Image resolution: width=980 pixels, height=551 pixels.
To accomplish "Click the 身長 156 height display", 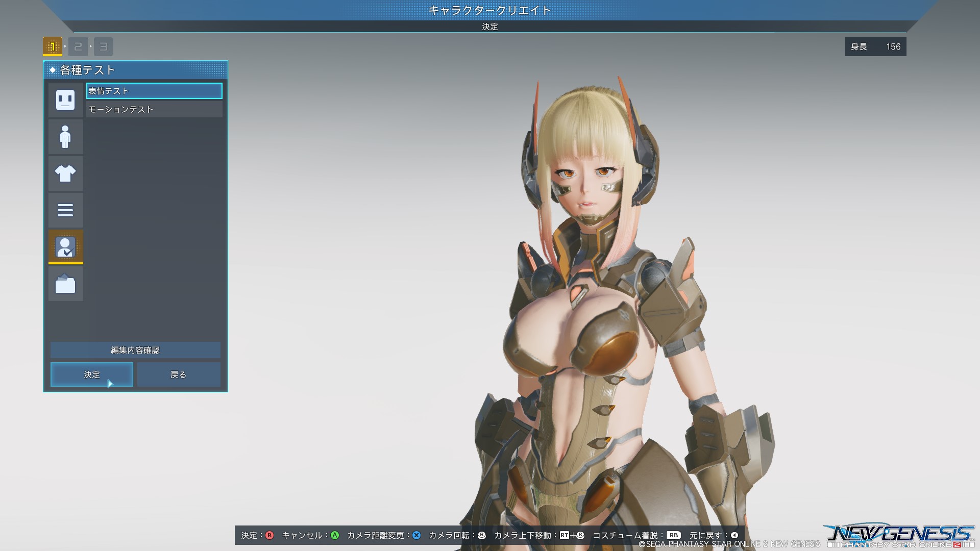I will pyautogui.click(x=875, y=46).
